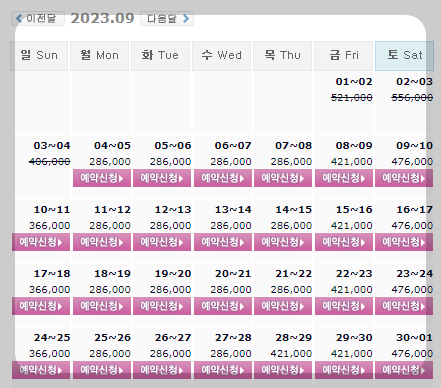
Task: Click the struck-out price 556,000
Action: tap(412, 98)
